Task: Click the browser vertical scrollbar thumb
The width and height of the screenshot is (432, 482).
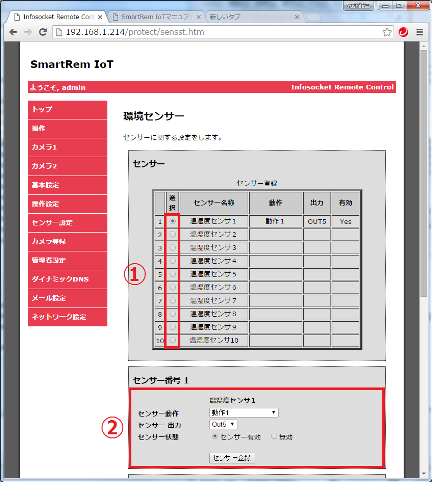Action: [424, 173]
